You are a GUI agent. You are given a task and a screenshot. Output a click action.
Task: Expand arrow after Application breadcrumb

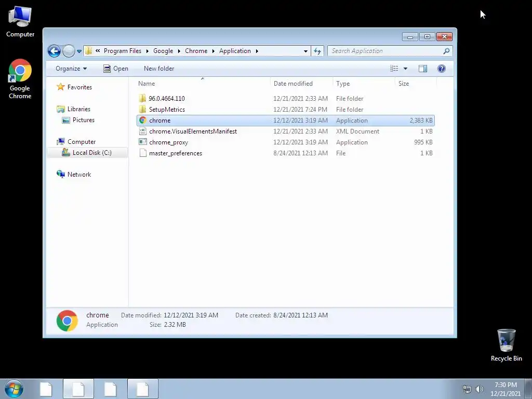pyautogui.click(x=257, y=51)
